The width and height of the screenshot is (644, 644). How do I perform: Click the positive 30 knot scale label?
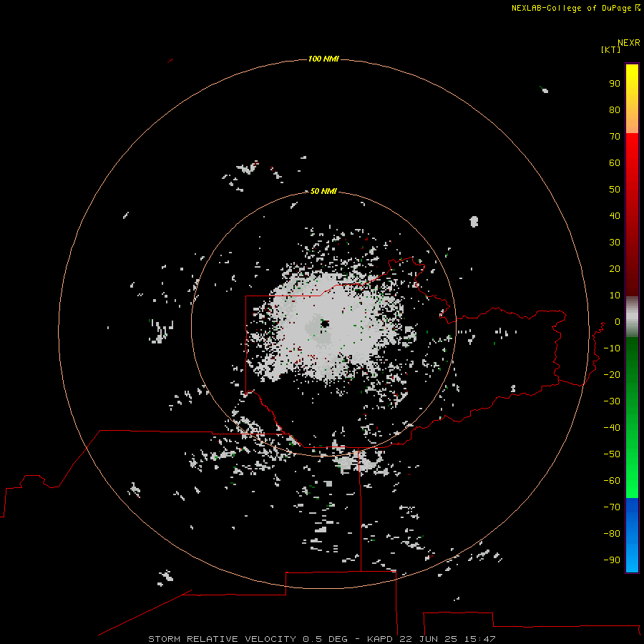615,243
